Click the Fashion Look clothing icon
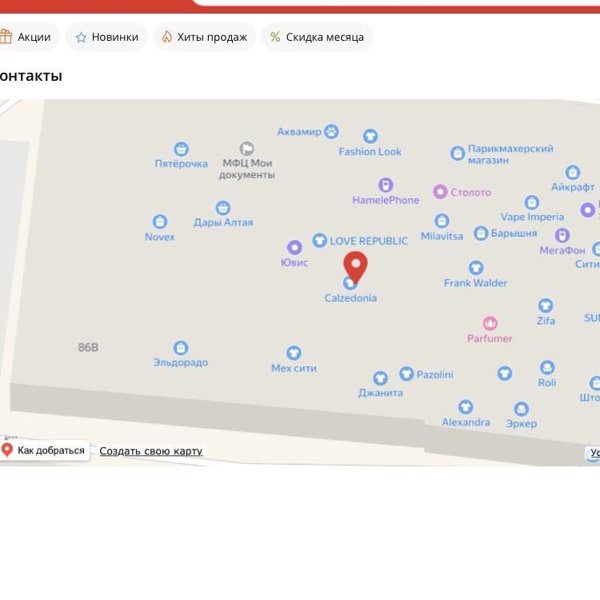600x600 pixels. click(x=370, y=136)
